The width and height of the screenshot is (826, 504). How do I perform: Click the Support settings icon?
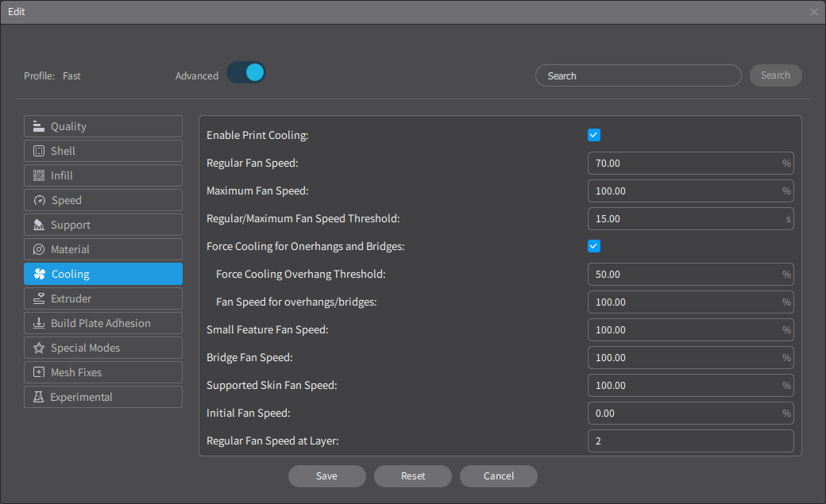[x=39, y=224]
